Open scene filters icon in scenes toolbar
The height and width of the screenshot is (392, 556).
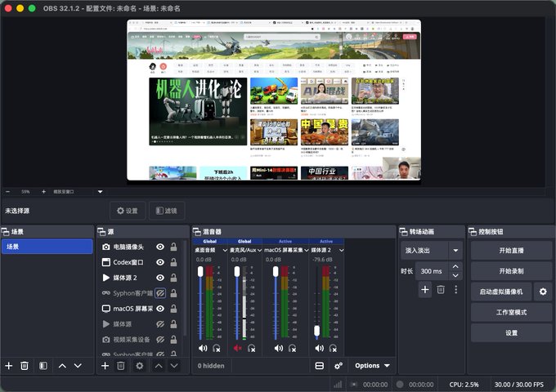tap(43, 366)
